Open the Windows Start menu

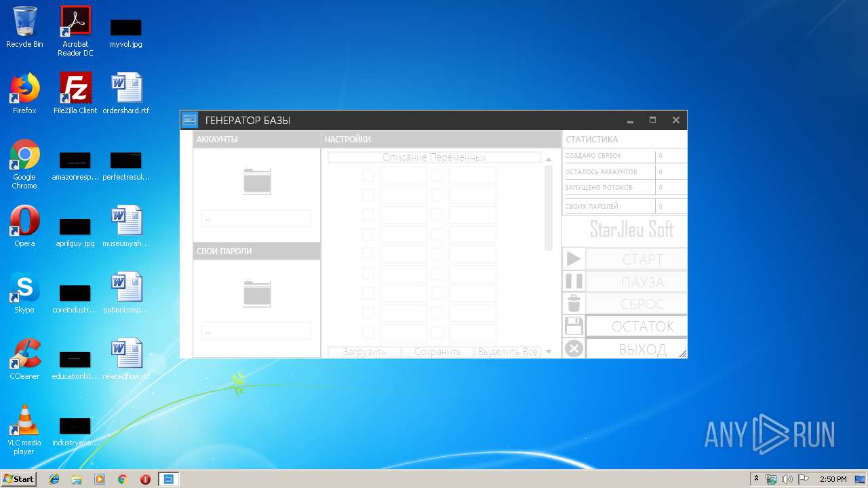pos(19,479)
